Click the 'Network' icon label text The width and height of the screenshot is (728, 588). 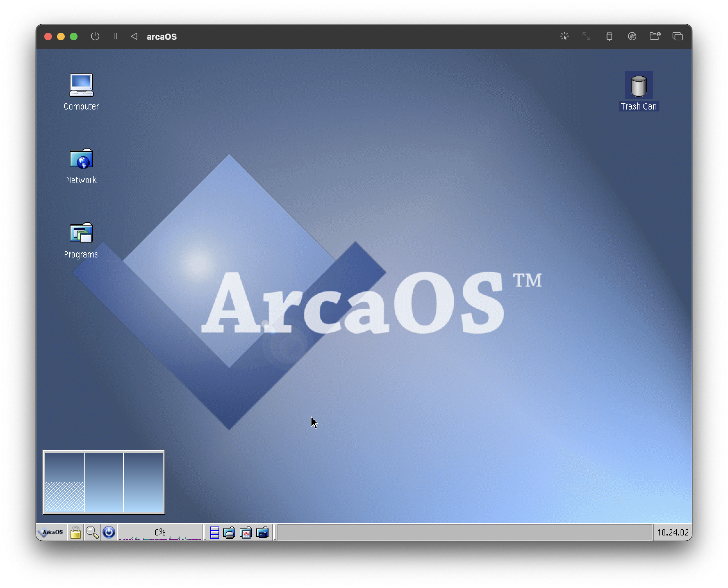(81, 180)
